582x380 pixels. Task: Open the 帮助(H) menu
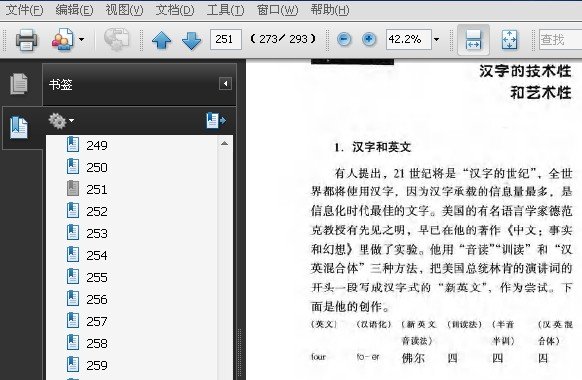(330, 10)
